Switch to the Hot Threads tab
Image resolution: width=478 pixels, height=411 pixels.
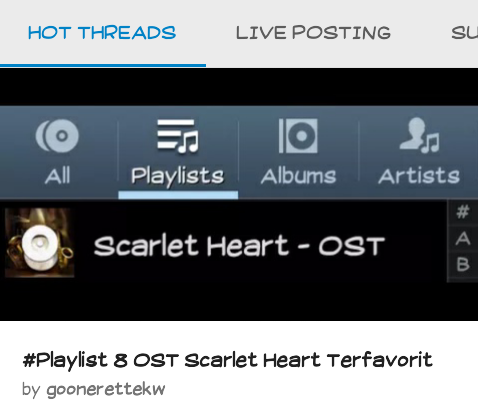(102, 33)
